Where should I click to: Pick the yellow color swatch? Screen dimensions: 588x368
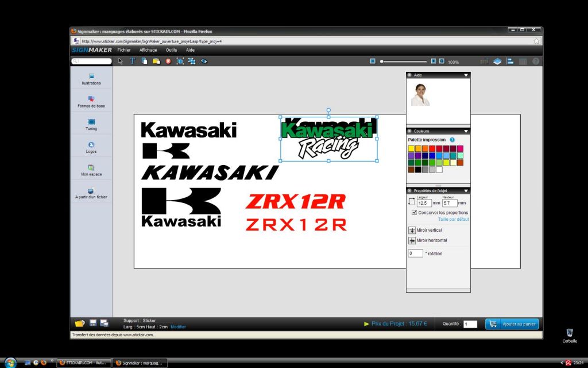[x=411, y=148]
